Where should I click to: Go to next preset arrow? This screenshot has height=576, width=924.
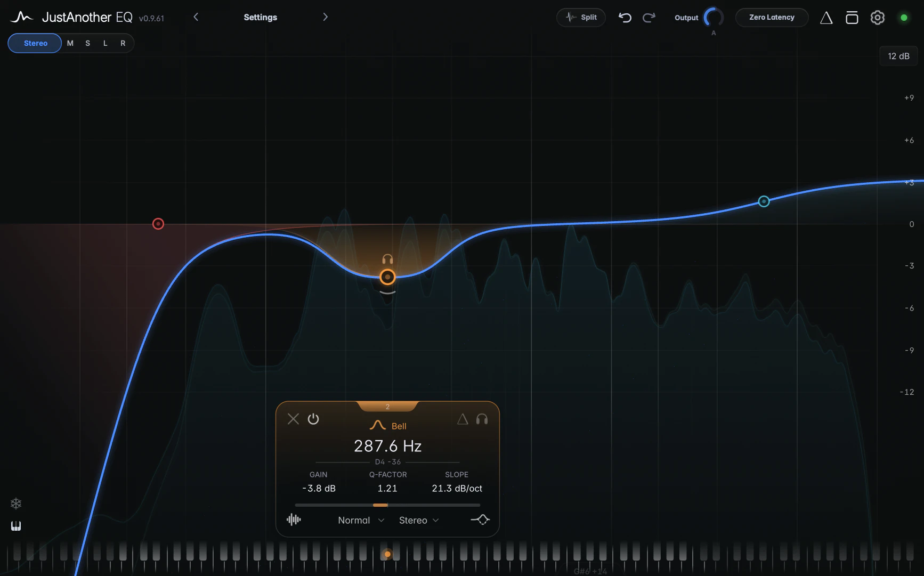coord(325,17)
